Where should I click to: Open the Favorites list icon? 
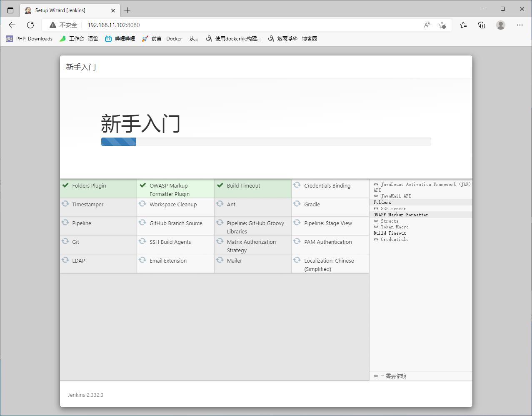(x=463, y=25)
